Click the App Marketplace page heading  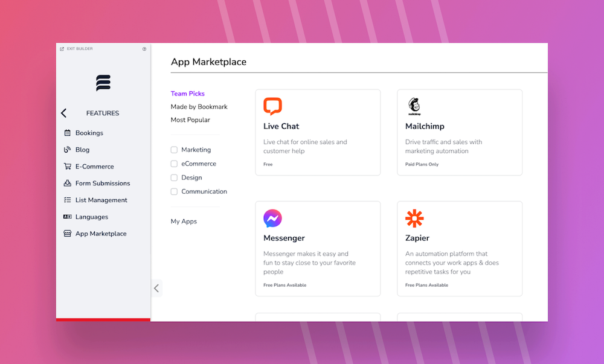click(x=209, y=62)
